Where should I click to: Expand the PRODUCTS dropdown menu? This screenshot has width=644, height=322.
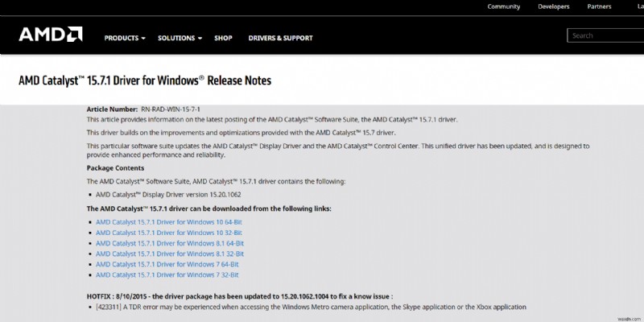click(125, 38)
